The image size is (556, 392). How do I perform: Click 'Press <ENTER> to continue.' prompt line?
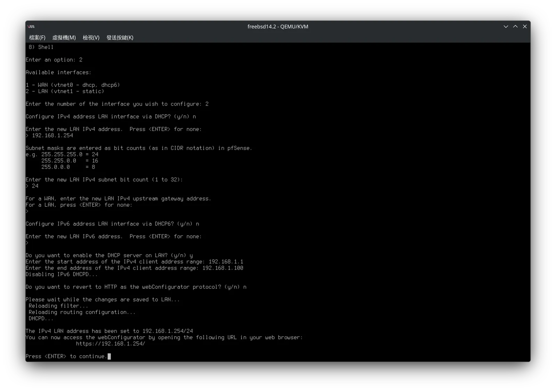tap(66, 356)
